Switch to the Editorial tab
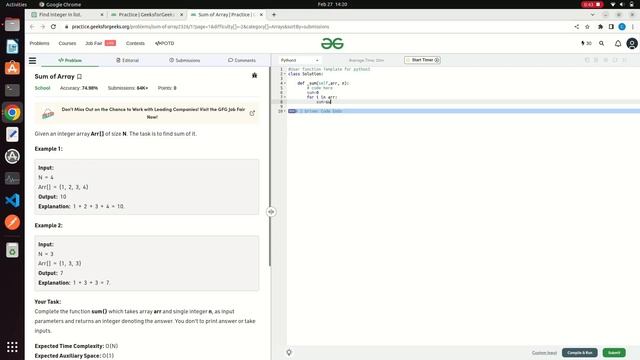Screen dimensions: 640x360 coord(127,60)
